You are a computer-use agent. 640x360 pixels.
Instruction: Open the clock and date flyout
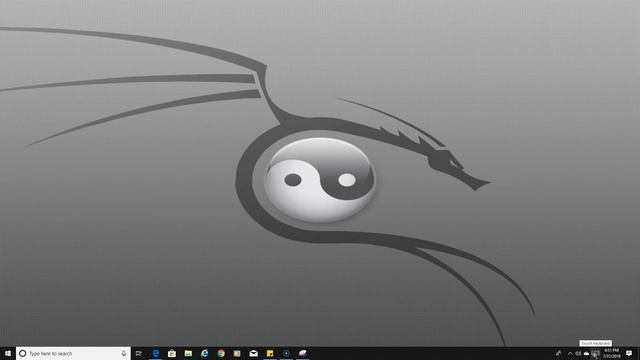pyautogui.click(x=611, y=353)
